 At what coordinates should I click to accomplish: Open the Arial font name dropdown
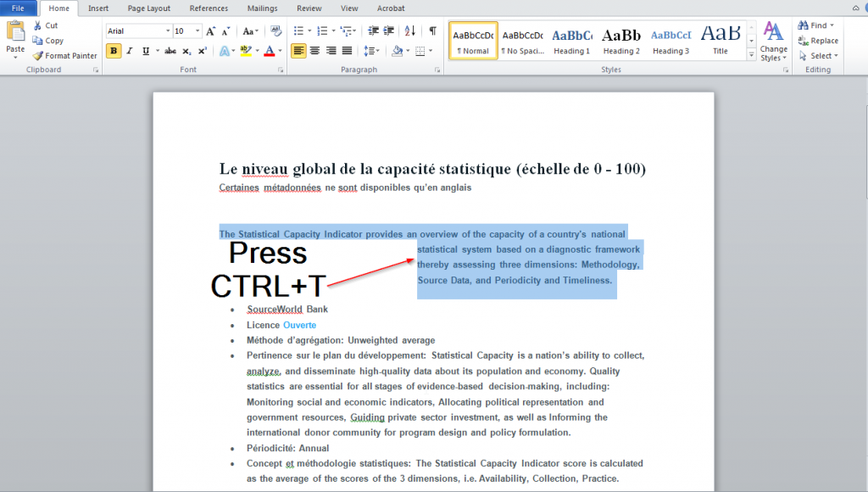coord(168,31)
